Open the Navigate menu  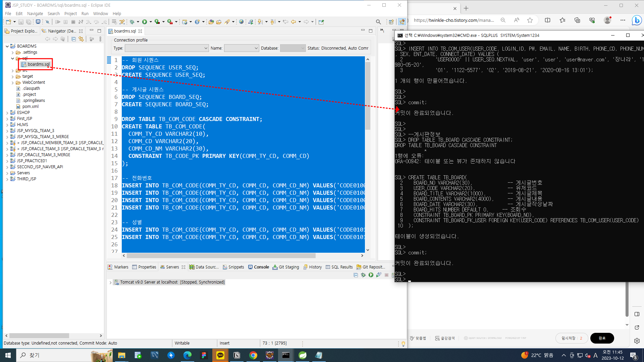[x=35, y=13]
